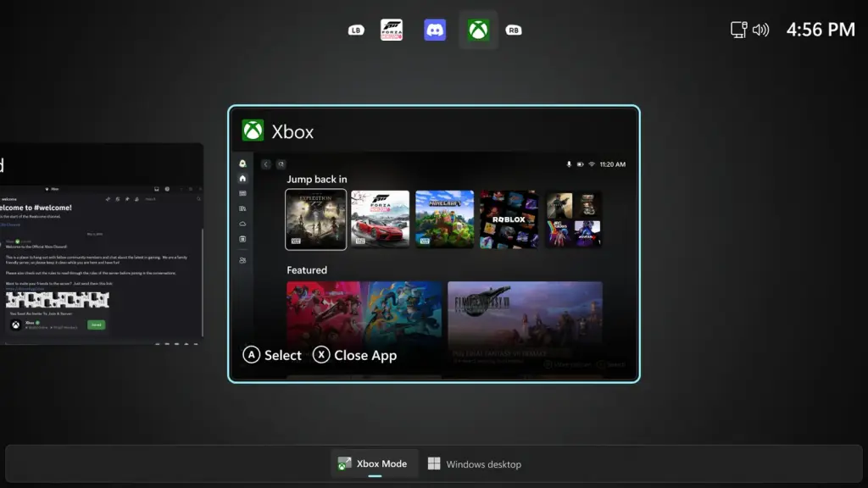Open Game Pass icon in Xbox preview sidebar
The image size is (868, 488).
pyautogui.click(x=242, y=193)
